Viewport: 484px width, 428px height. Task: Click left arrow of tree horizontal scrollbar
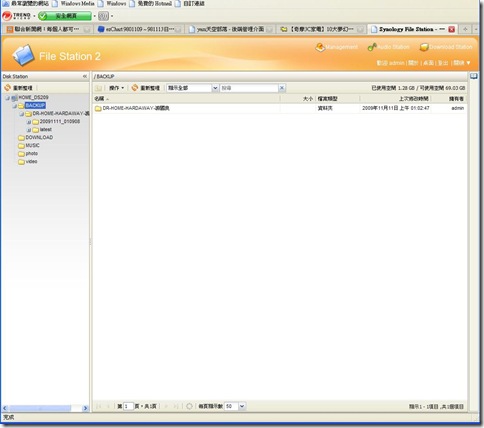[x=5, y=408]
